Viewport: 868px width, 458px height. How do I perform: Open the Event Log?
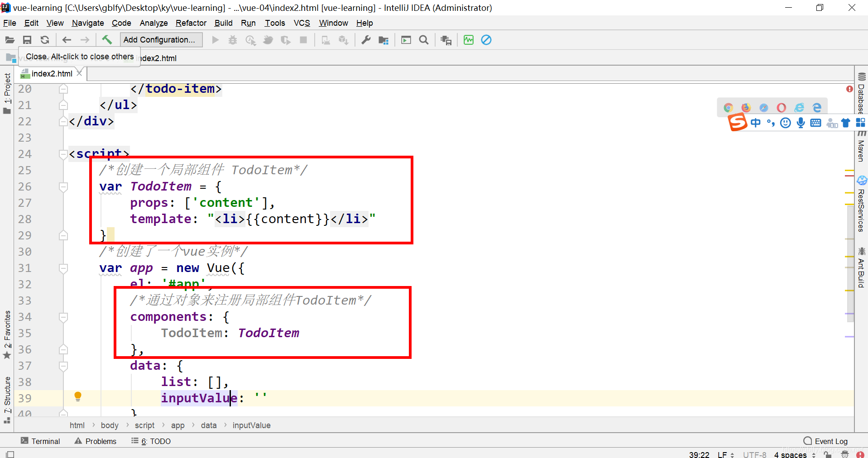pyautogui.click(x=825, y=441)
